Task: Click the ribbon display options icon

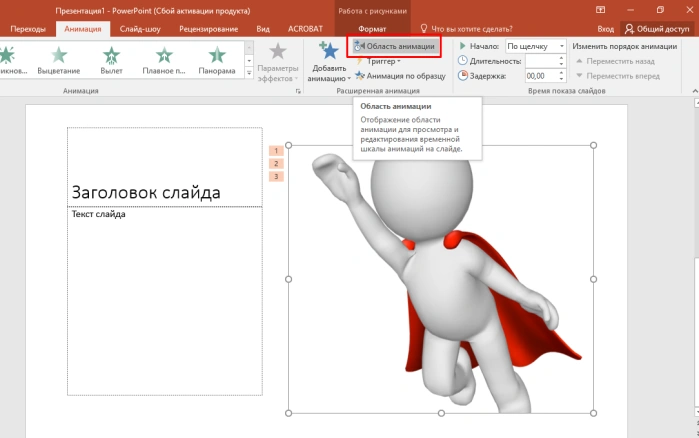Action: 600,10
